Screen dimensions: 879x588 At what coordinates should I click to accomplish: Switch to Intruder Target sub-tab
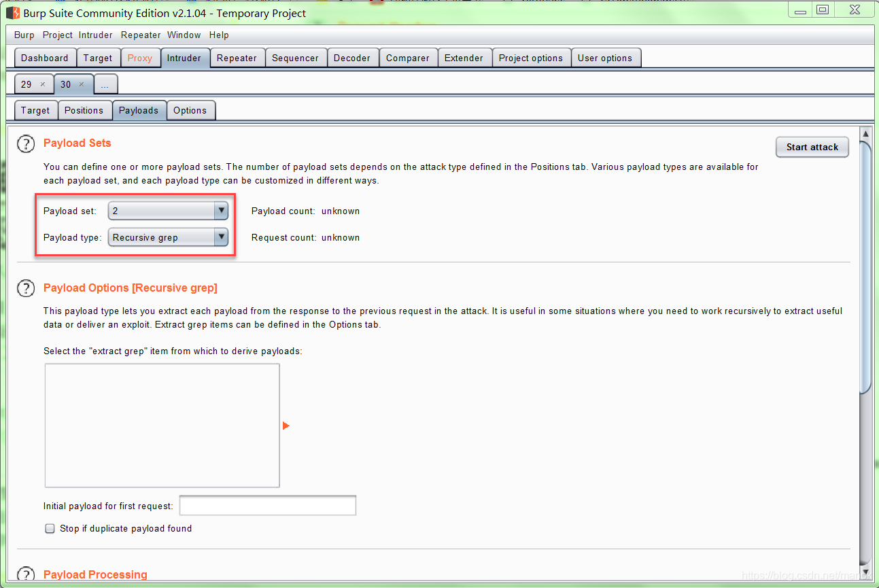[x=35, y=110]
